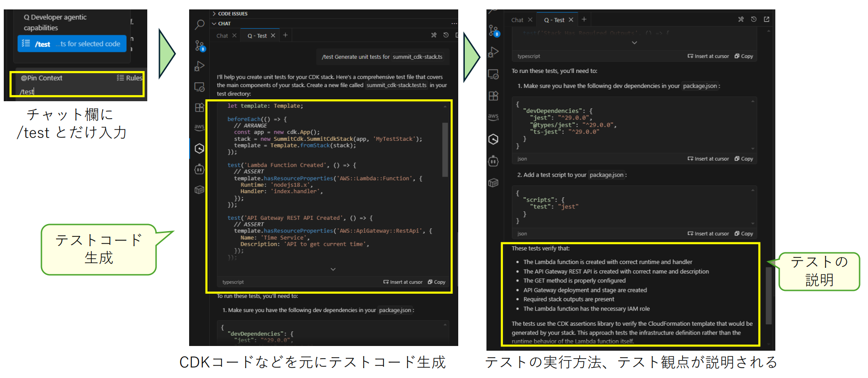Add a new chat tab in the middle screenshot

285,35
